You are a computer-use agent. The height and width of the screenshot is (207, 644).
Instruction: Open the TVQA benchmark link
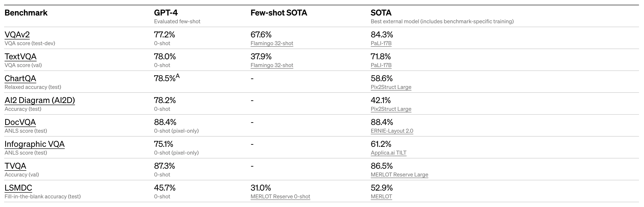15,166
